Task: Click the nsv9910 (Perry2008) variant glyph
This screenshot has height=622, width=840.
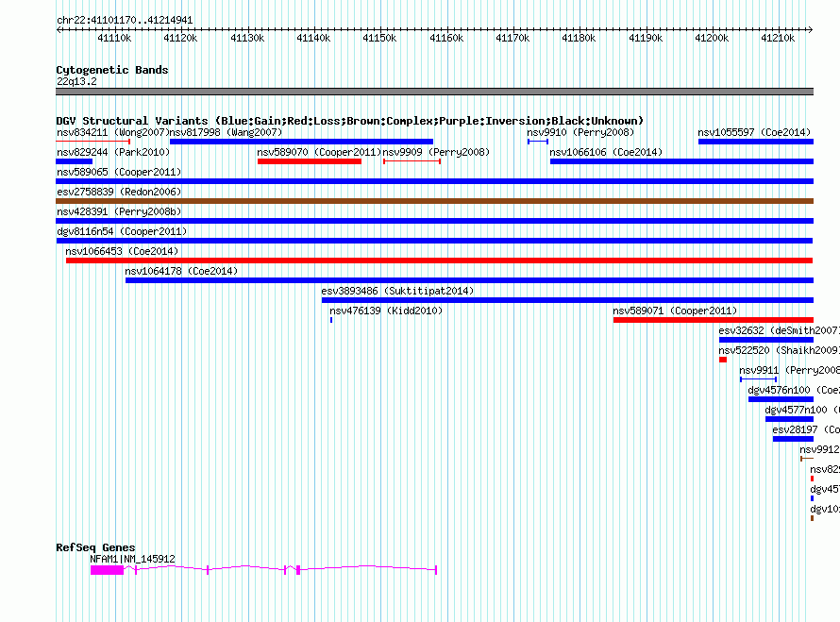Action: 538,142
